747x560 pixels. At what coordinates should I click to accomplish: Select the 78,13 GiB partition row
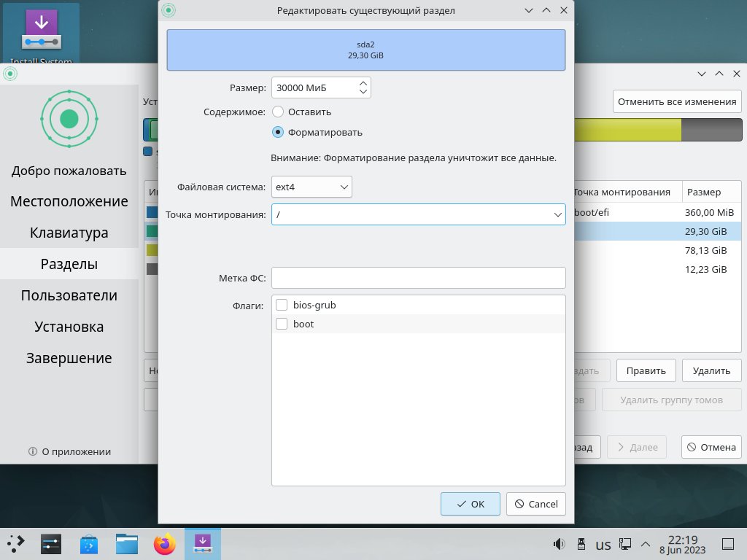(x=658, y=251)
